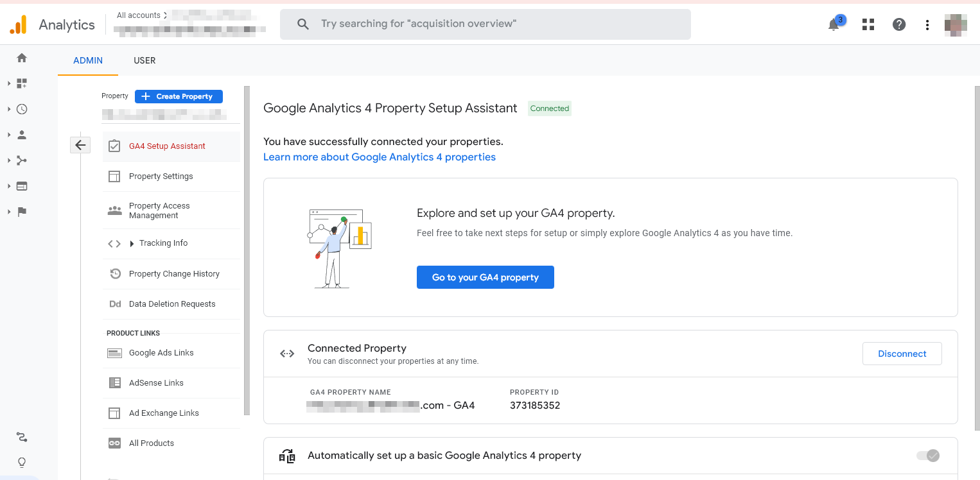Click the Data Deletion Requests icon
Viewport: 980px width, 480px height.
[115, 304]
